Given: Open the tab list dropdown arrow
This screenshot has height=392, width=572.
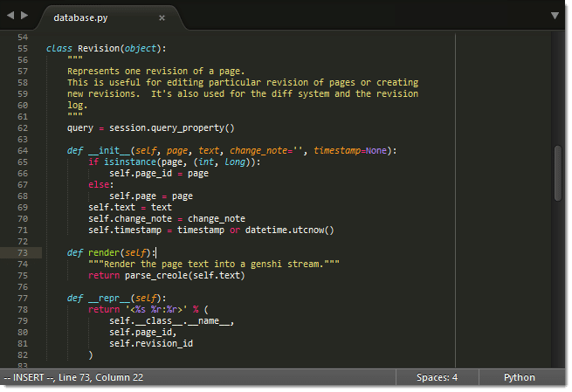Looking at the screenshot, I should 555,16.
